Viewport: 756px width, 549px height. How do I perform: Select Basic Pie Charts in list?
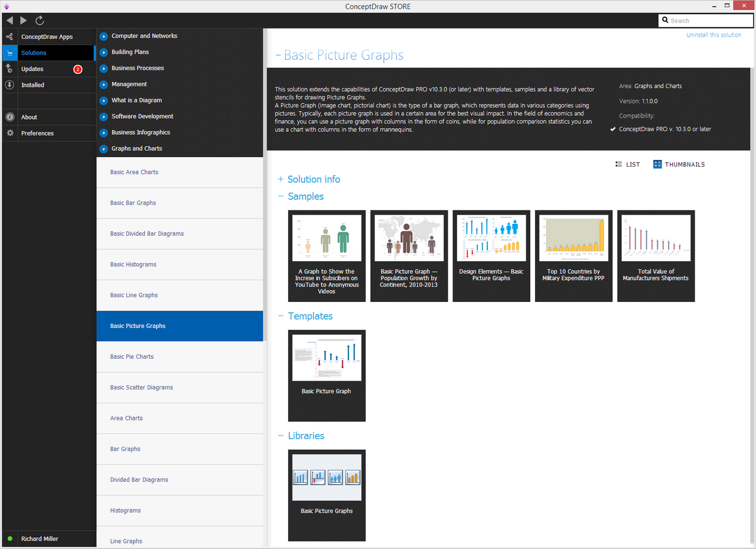pyautogui.click(x=180, y=357)
